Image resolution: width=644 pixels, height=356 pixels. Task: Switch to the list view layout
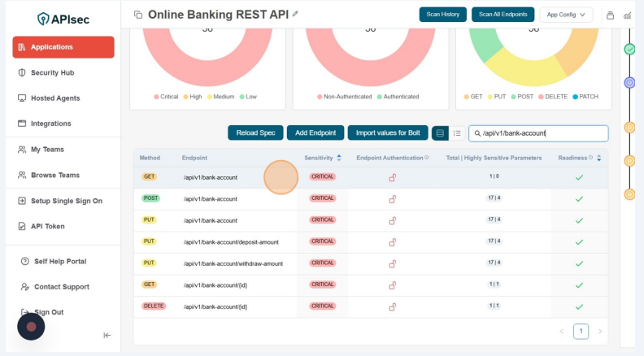tap(457, 133)
